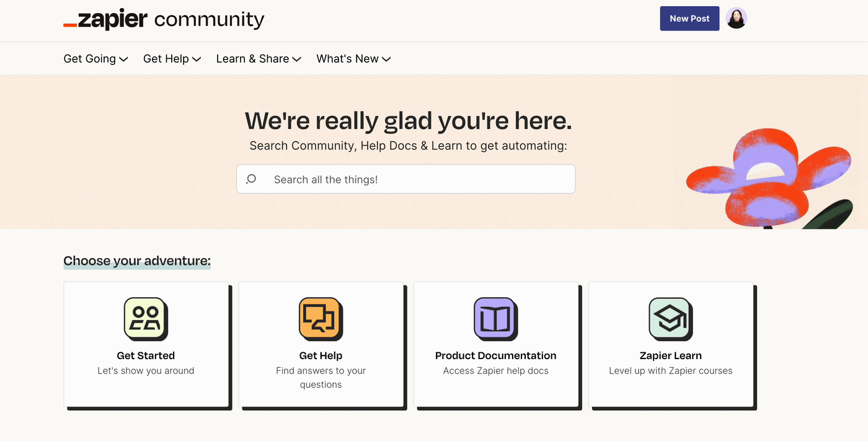
Task: Open the What's New menu
Action: click(x=353, y=59)
